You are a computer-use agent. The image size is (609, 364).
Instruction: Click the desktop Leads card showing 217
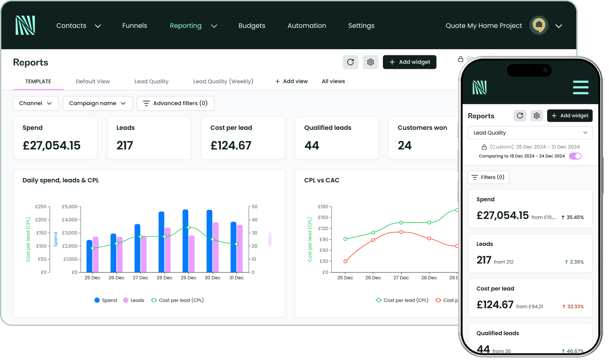pyautogui.click(x=149, y=138)
